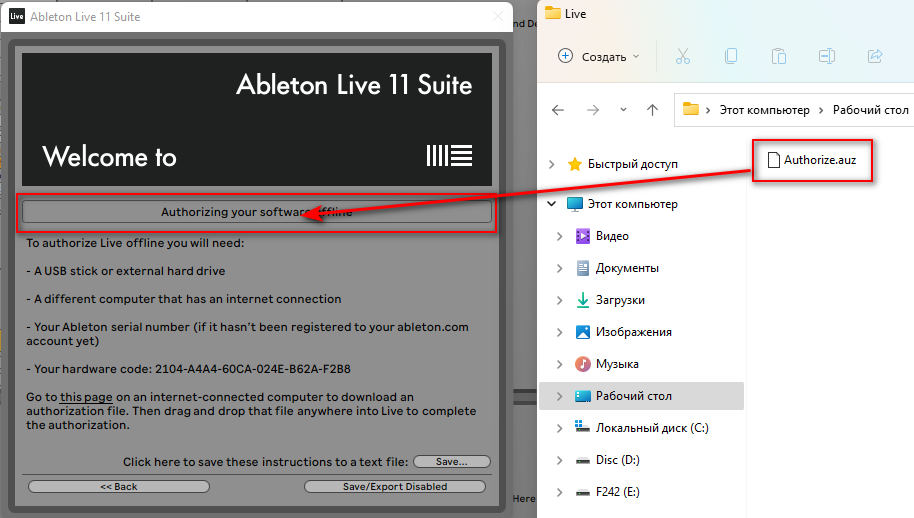Image resolution: width=914 pixels, height=518 pixels.
Task: Click the Cut scissors icon in Explorer toolbar
Action: [683, 57]
